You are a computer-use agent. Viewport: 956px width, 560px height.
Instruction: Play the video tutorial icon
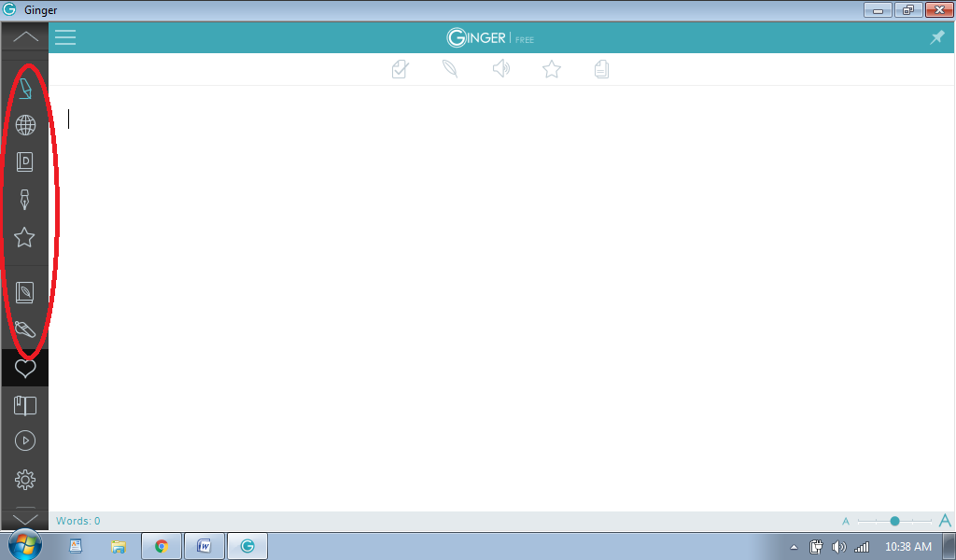coord(24,441)
